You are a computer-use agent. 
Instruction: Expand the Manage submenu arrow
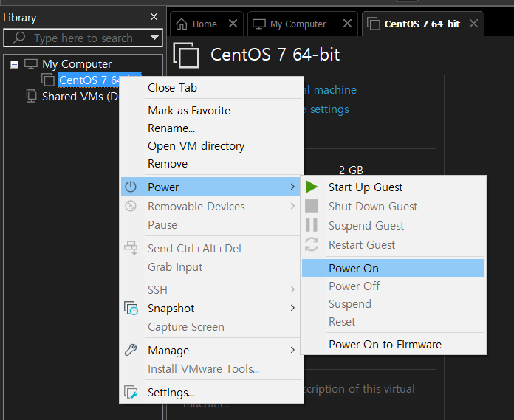pyautogui.click(x=292, y=350)
